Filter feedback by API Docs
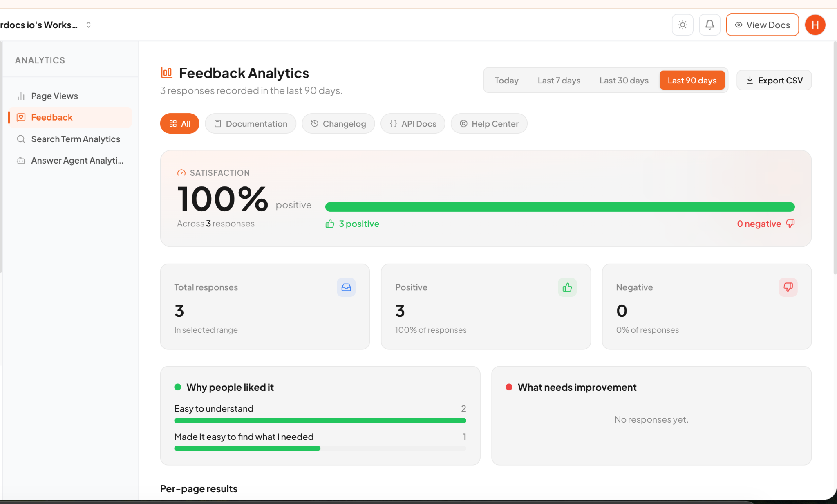 coord(413,124)
